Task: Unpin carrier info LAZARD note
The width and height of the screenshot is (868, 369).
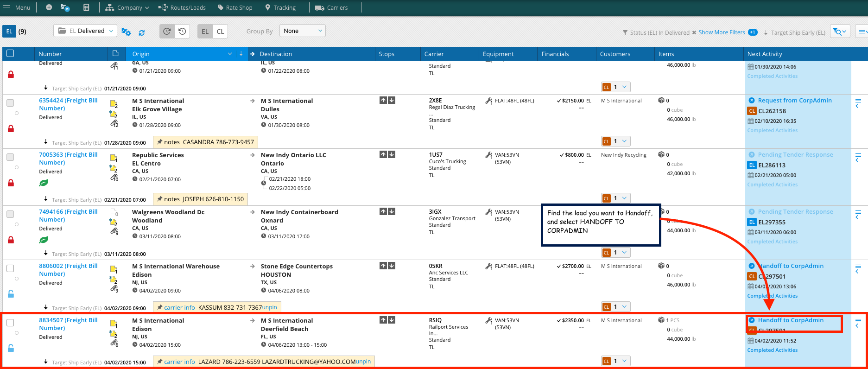Action: coord(363,361)
